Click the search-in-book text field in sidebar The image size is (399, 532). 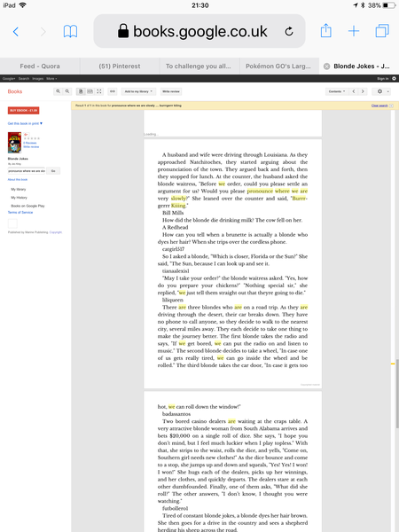point(27,170)
